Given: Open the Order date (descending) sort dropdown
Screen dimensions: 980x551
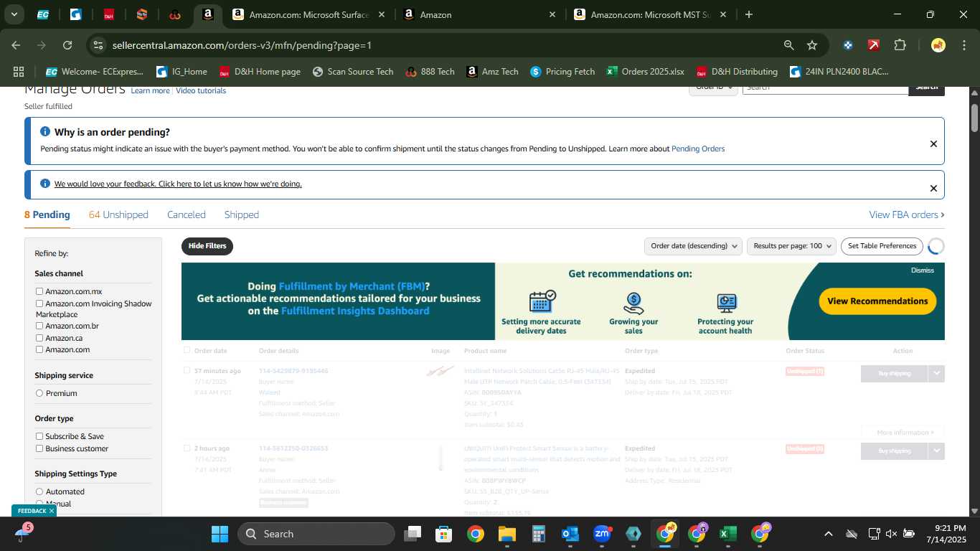Looking at the screenshot, I should click(x=693, y=246).
